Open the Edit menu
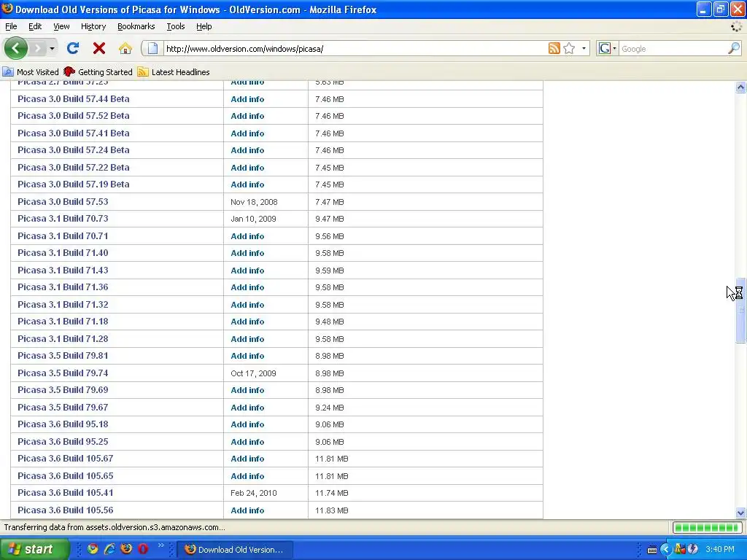 (35, 26)
